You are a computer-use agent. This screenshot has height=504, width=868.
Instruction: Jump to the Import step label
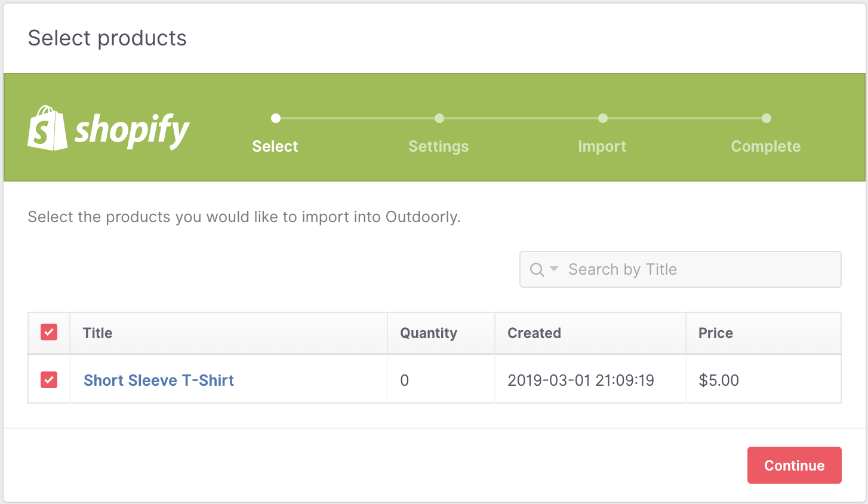click(602, 147)
